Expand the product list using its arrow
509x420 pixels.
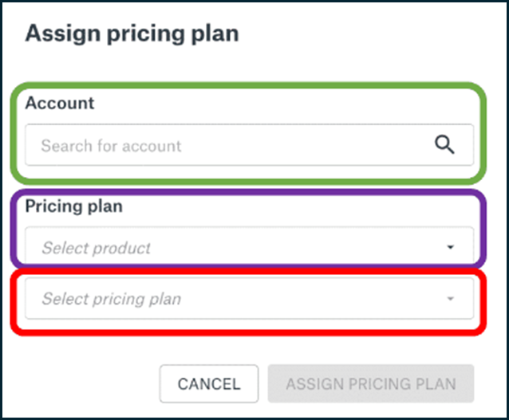tap(450, 247)
